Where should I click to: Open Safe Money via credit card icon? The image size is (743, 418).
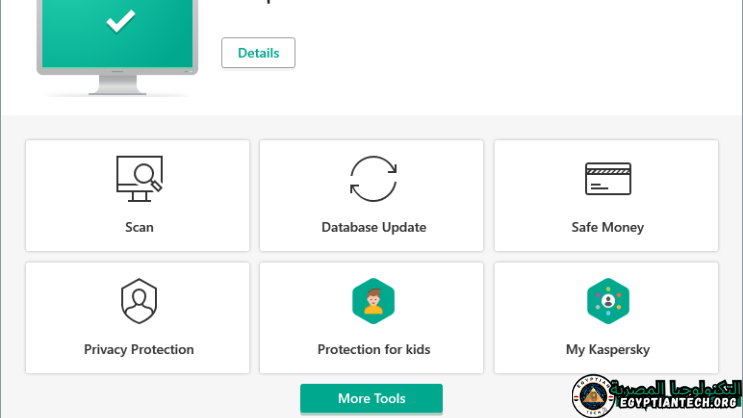pyautogui.click(x=608, y=179)
